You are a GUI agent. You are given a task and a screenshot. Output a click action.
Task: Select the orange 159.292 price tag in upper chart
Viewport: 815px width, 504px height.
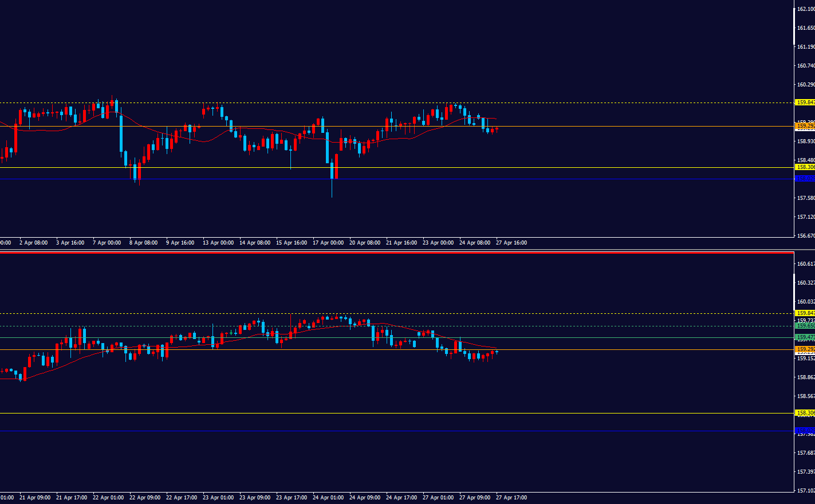(805, 126)
